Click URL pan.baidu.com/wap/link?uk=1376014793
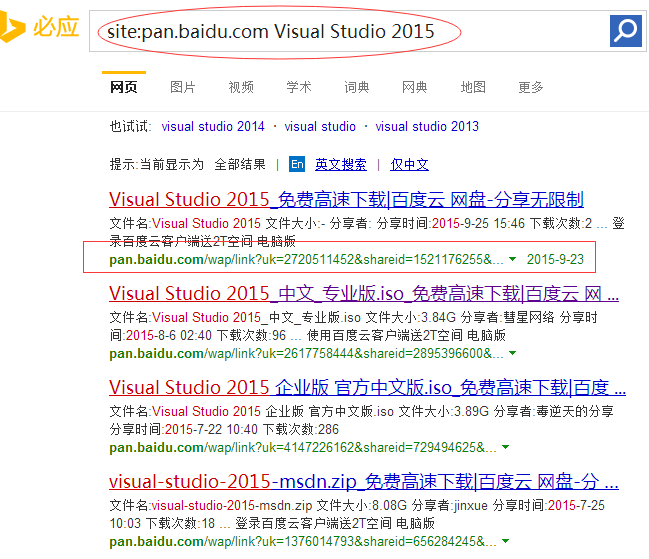 [x=303, y=541]
